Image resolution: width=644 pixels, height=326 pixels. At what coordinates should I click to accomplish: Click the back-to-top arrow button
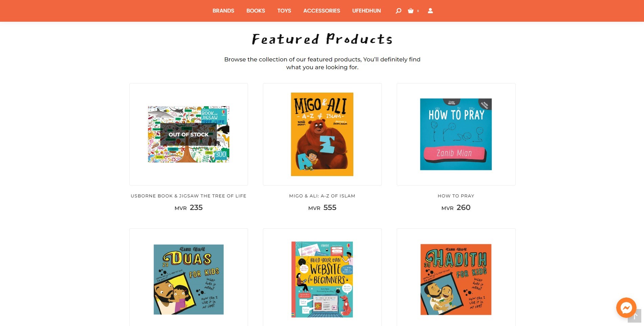pos(635,317)
